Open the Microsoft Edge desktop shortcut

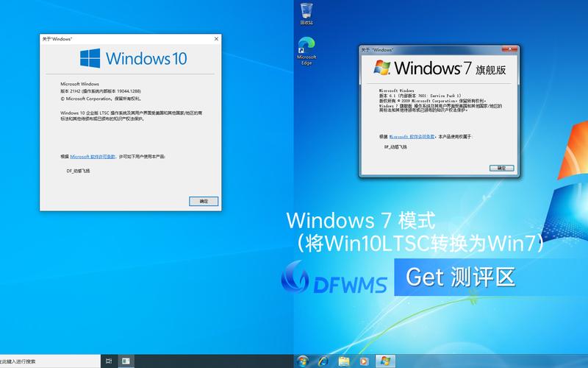[x=306, y=51]
